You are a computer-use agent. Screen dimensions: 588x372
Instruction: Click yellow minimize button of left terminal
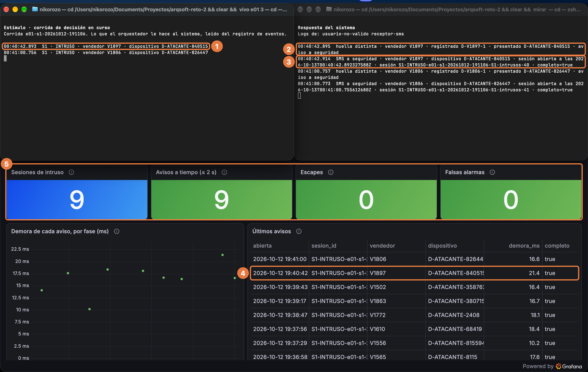click(15, 9)
